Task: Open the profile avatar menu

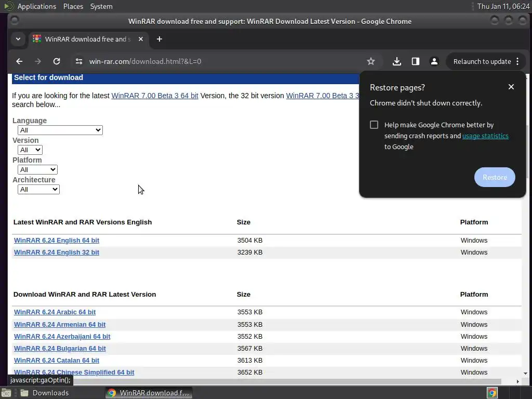Action: click(x=434, y=61)
